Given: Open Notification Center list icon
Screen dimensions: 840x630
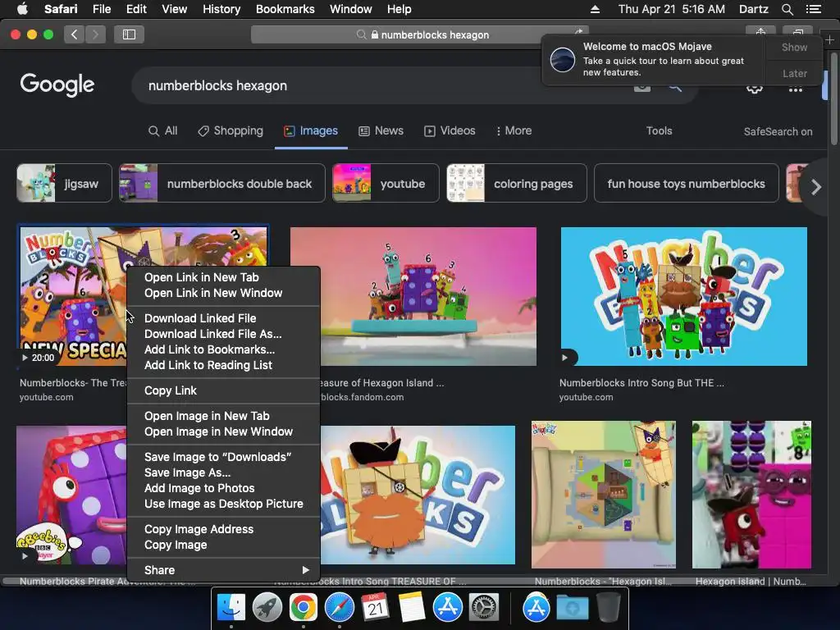Looking at the screenshot, I should [813, 9].
